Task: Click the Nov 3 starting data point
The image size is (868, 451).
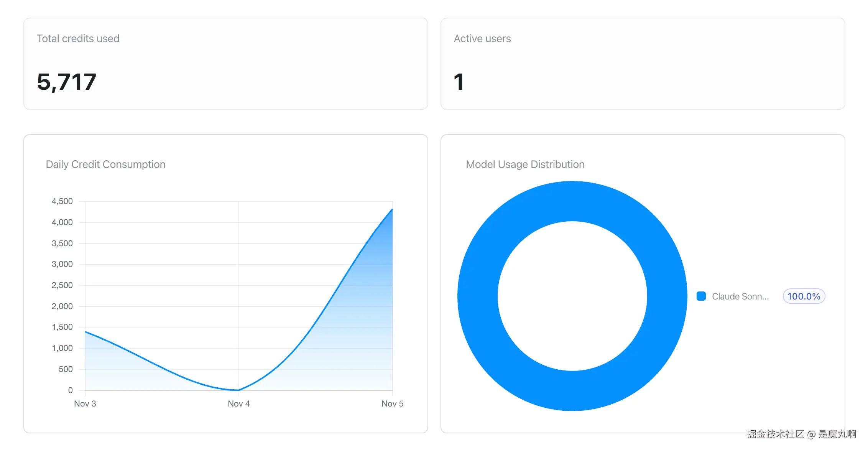Action: (85, 332)
